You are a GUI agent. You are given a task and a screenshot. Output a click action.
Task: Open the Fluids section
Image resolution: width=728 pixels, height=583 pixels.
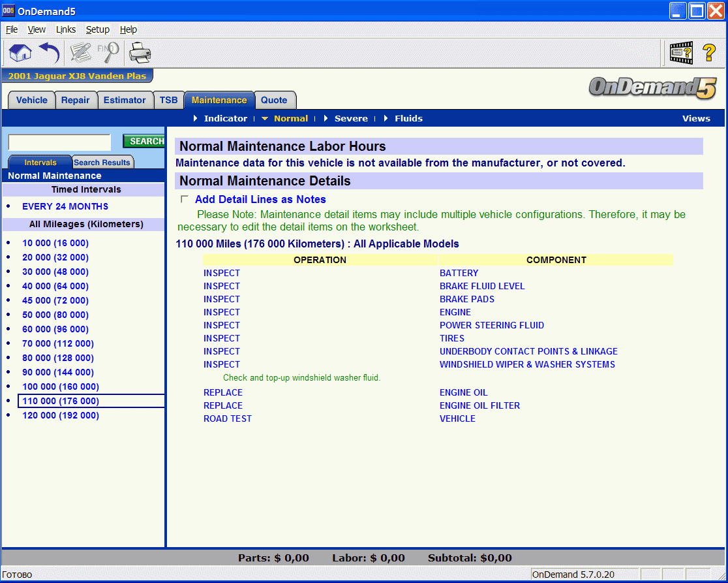click(x=409, y=118)
